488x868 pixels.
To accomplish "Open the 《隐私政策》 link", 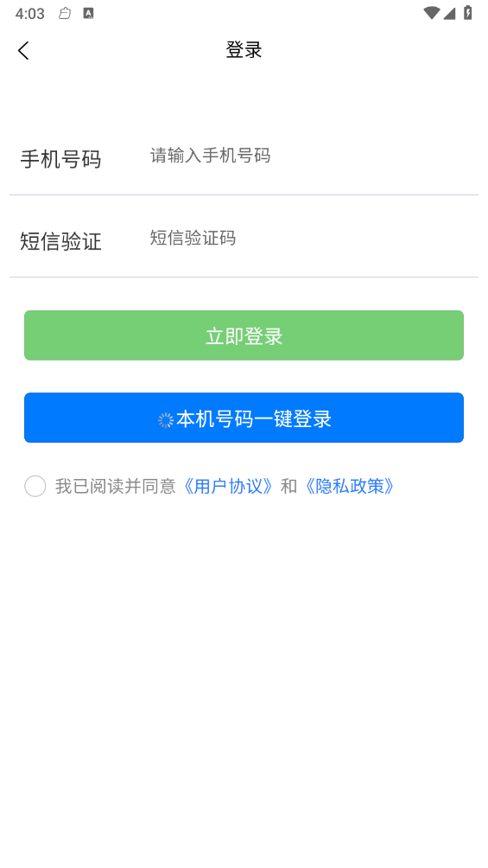I will point(350,487).
